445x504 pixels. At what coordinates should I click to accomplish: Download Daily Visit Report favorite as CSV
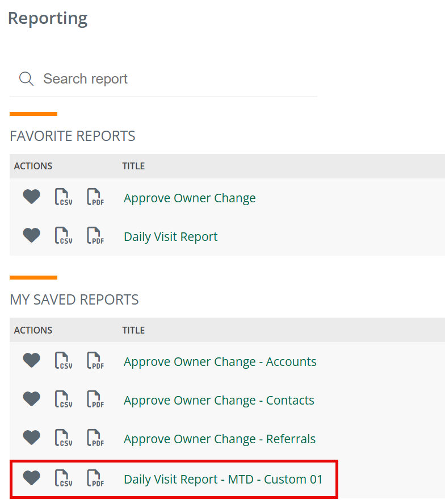[x=64, y=235]
